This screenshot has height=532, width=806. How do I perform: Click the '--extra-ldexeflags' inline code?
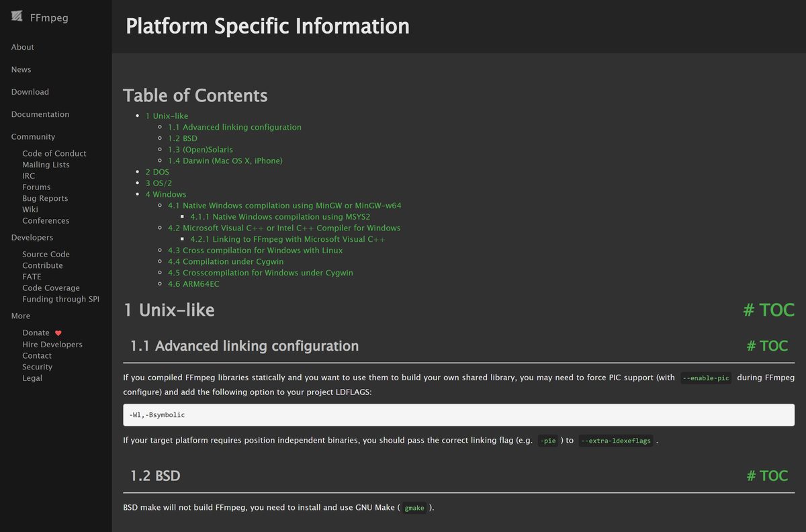(616, 441)
